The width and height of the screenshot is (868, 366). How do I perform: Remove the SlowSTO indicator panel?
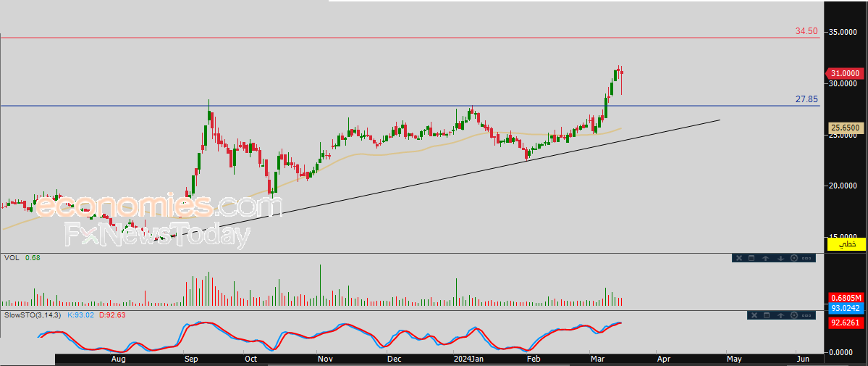coord(754,315)
